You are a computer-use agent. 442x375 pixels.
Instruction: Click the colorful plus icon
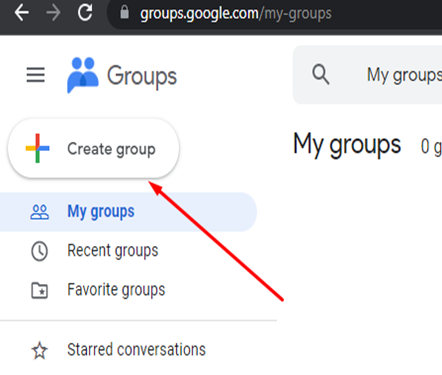tap(38, 148)
